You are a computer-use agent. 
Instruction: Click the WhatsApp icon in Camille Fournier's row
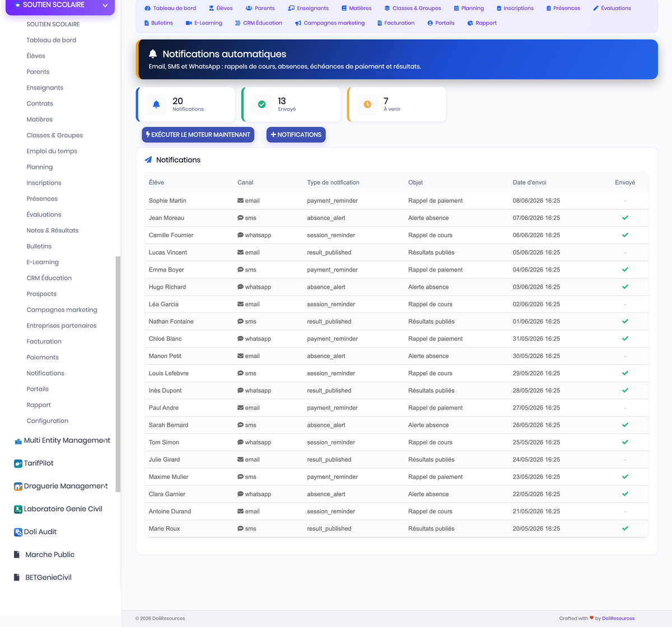point(240,235)
